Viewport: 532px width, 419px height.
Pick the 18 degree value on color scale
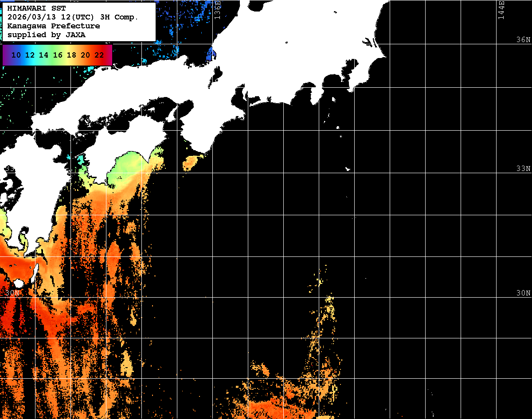tap(71, 55)
